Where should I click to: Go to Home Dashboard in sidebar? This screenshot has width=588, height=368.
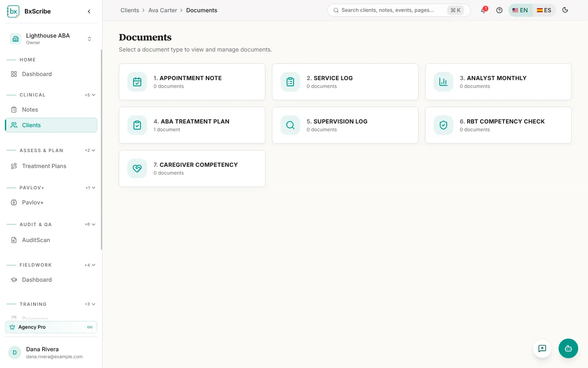click(51, 74)
